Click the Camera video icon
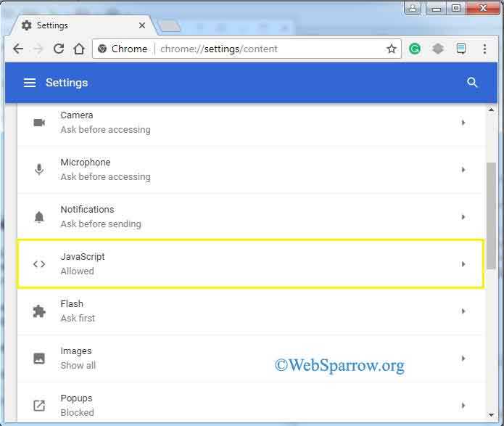The image size is (504, 426). [x=39, y=123]
